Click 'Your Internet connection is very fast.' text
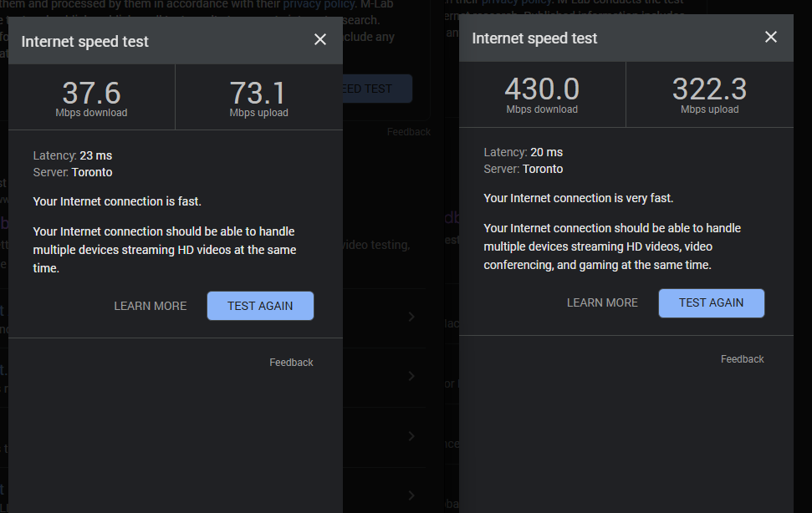 click(x=579, y=199)
